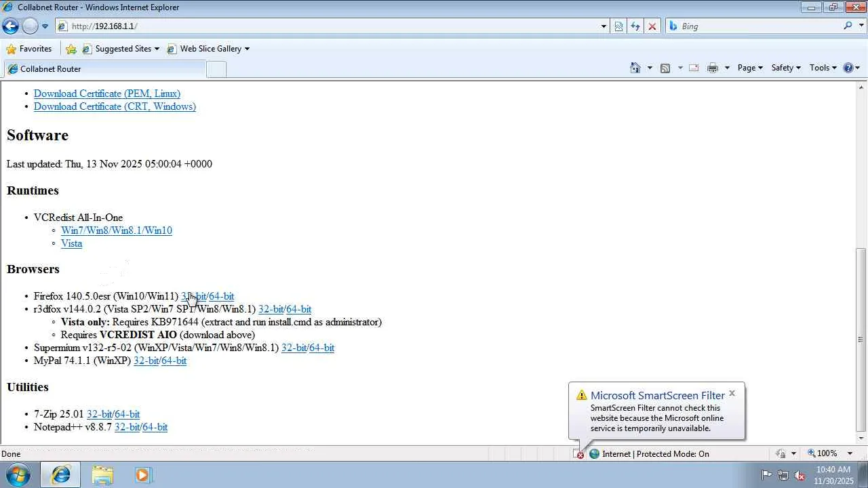Click the scrollbar up arrow

click(x=861, y=88)
